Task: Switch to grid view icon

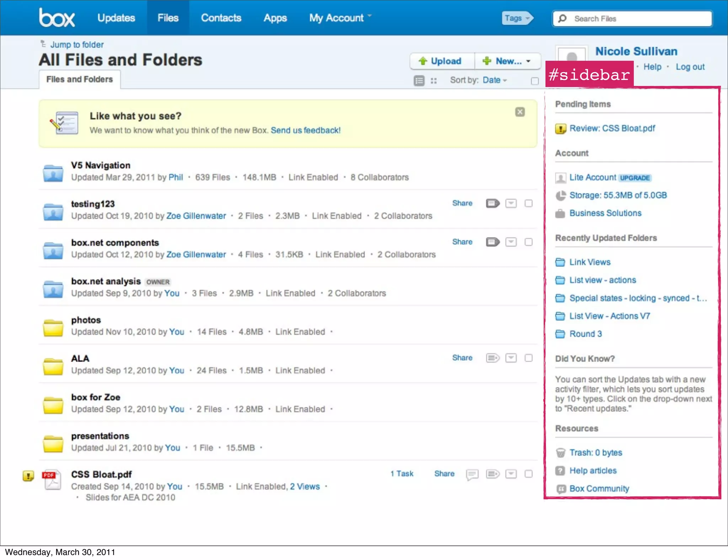Action: pos(434,81)
